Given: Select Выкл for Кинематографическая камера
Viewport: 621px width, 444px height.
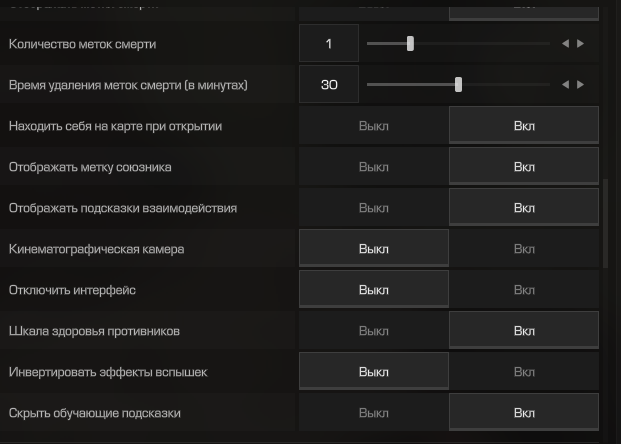Looking at the screenshot, I should 374,249.
